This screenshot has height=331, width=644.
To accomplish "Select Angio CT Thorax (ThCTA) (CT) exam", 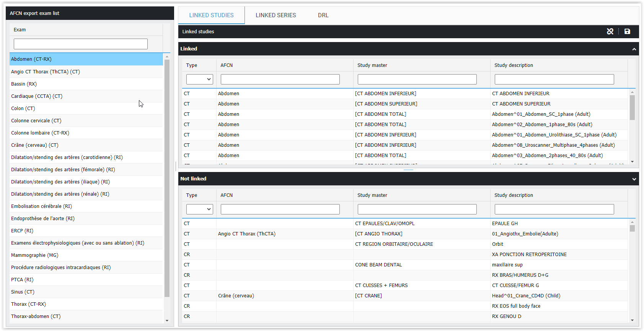I will 46,72.
